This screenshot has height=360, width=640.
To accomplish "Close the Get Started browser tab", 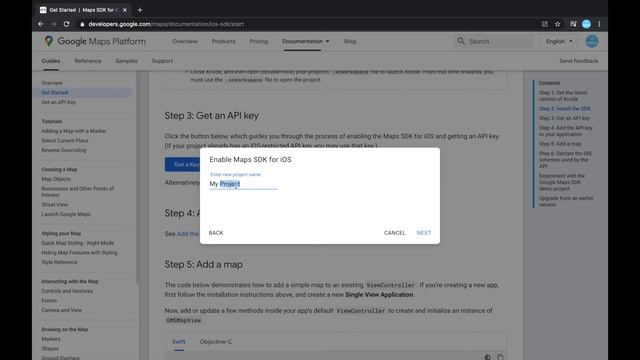I will 124,10.
